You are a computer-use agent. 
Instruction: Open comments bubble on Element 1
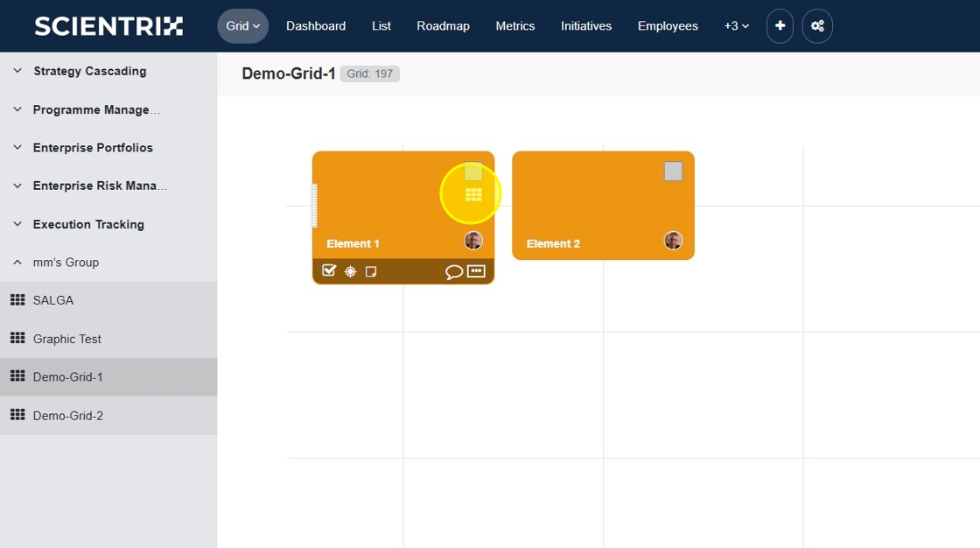(453, 271)
